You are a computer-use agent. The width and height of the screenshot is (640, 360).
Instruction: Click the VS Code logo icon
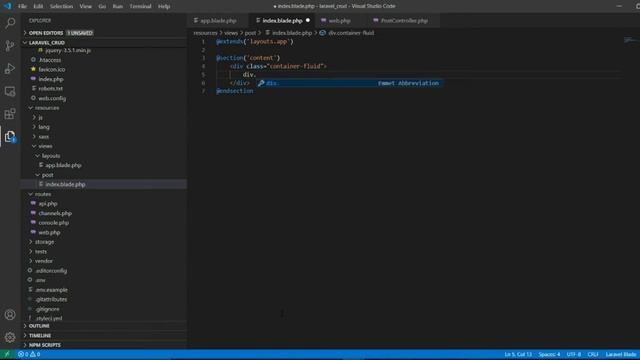7,6
